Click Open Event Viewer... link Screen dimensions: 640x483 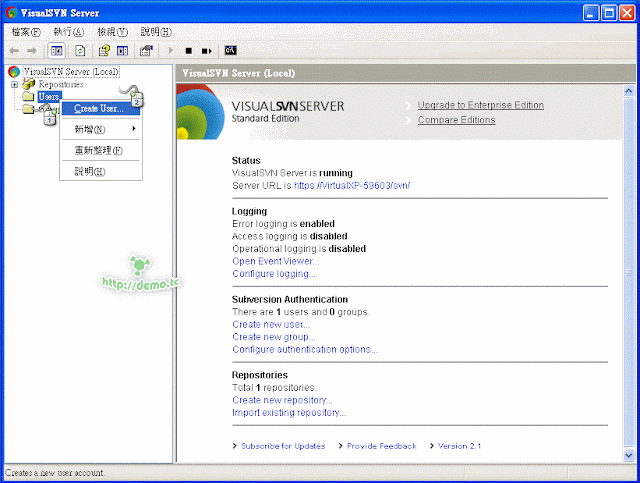(x=276, y=261)
